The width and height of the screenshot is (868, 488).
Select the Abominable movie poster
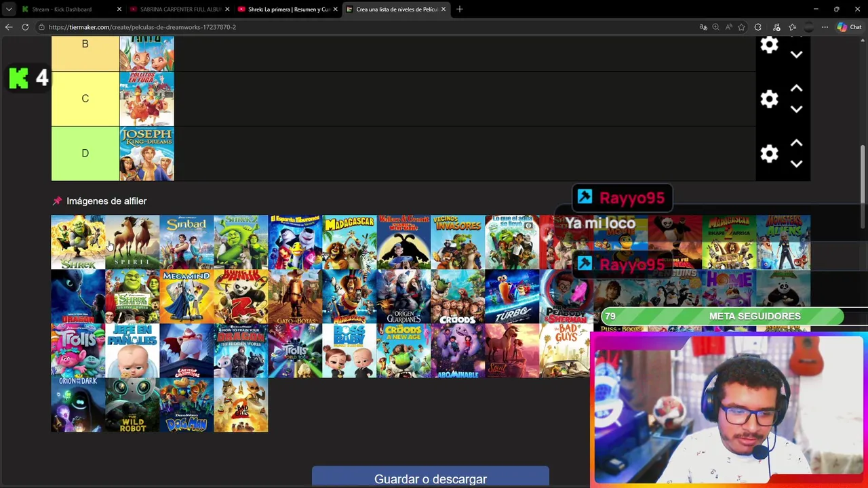(x=458, y=350)
